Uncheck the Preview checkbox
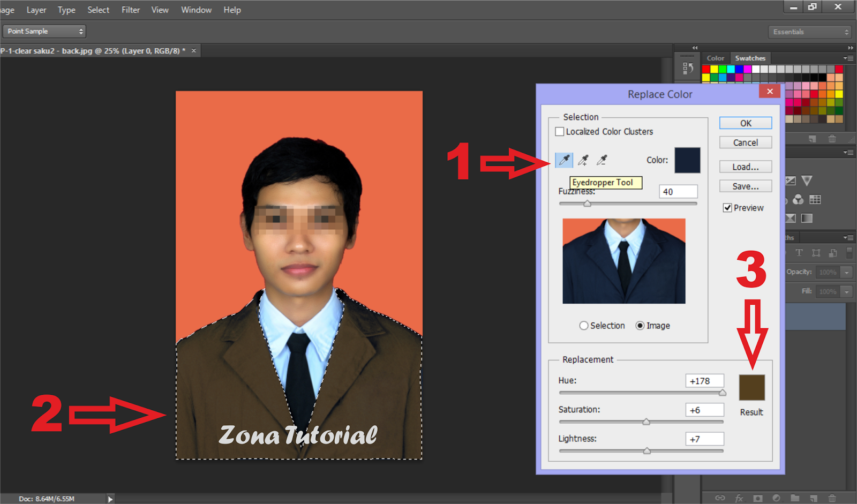Viewport: 857px width, 504px height. 727,208
